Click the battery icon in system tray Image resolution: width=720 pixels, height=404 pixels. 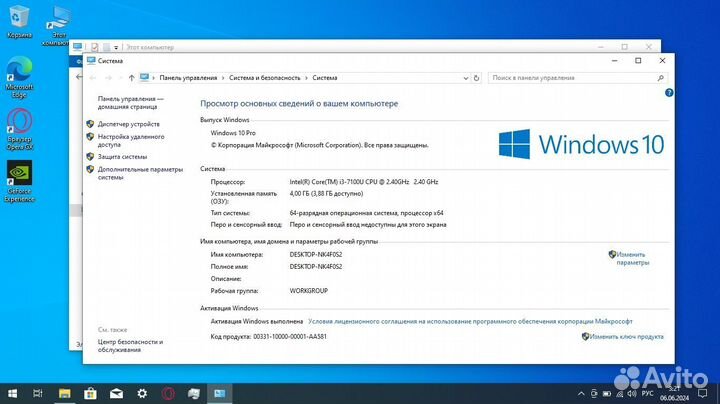607,393
